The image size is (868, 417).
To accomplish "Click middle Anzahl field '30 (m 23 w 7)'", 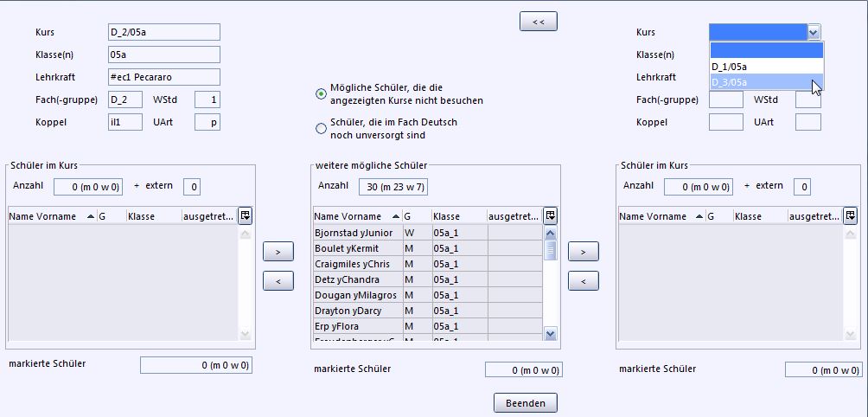I will coord(393,187).
